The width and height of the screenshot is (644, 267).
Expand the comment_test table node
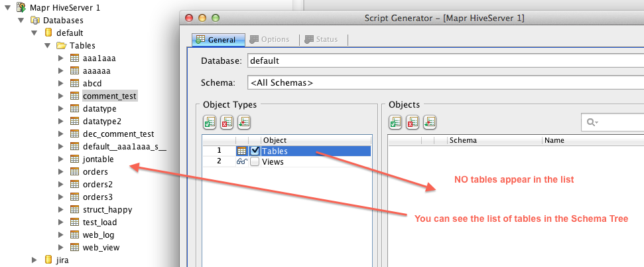click(61, 96)
